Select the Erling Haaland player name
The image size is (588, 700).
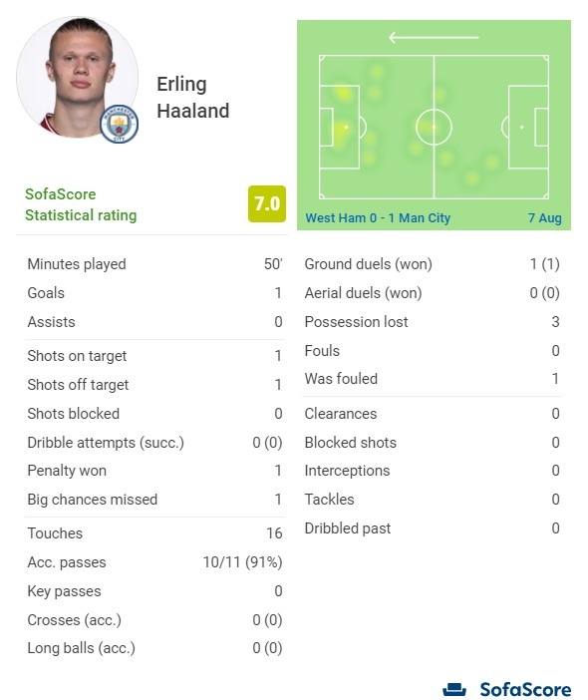(192, 98)
